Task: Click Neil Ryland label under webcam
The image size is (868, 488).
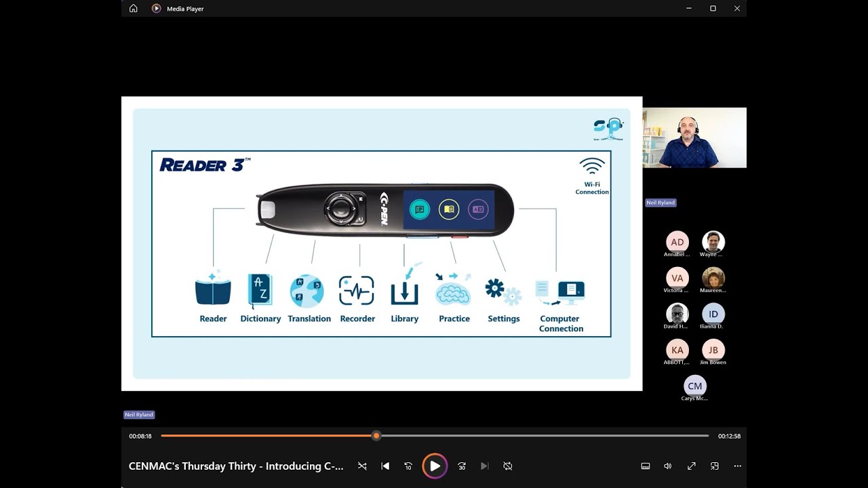Action: [x=660, y=203]
